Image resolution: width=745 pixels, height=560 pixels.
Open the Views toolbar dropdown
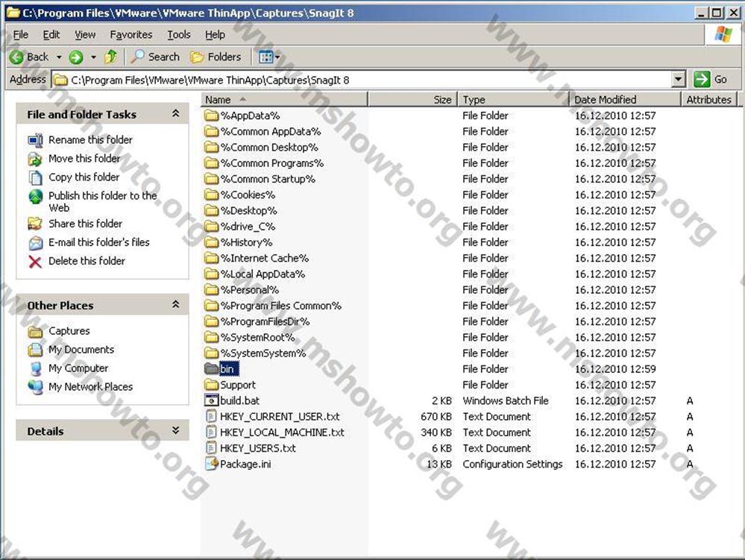(269, 57)
